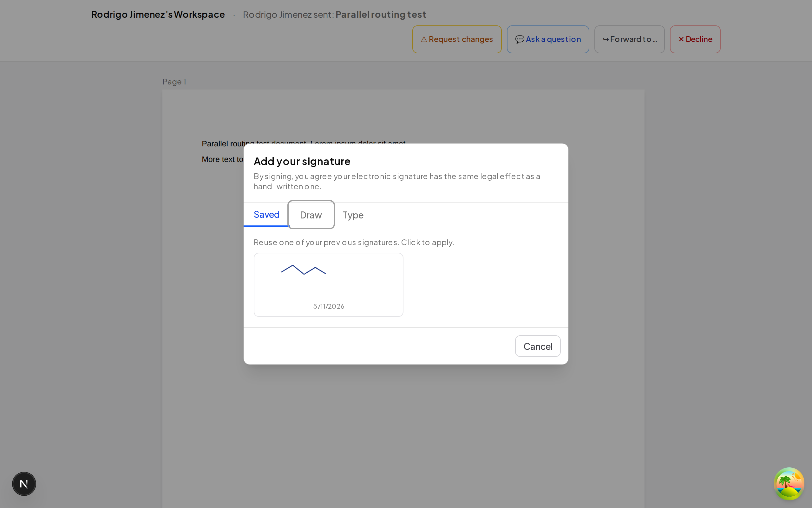Select the Type signature tab
The width and height of the screenshot is (812, 508).
[353, 215]
